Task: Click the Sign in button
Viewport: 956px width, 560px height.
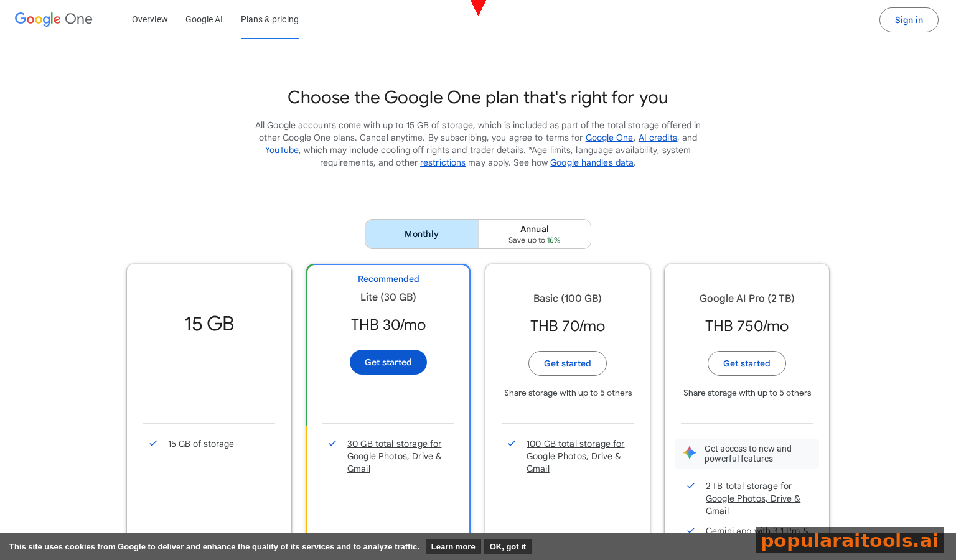Action: (x=908, y=19)
